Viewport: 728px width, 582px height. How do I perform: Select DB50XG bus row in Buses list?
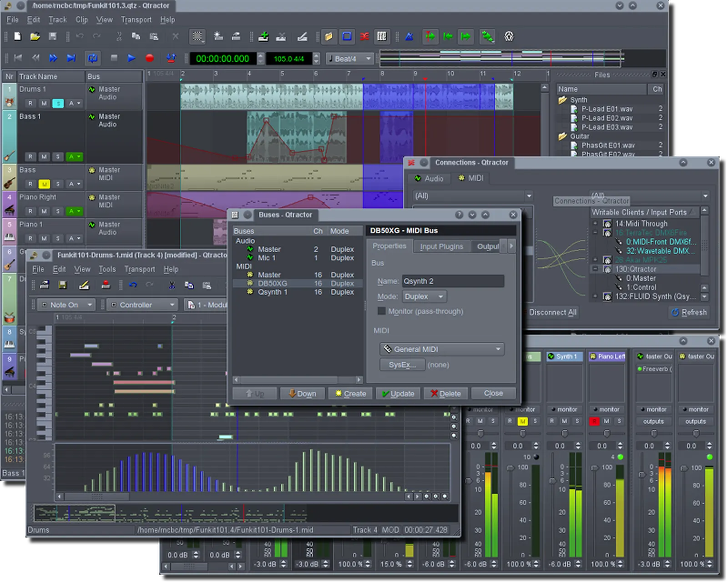point(297,283)
